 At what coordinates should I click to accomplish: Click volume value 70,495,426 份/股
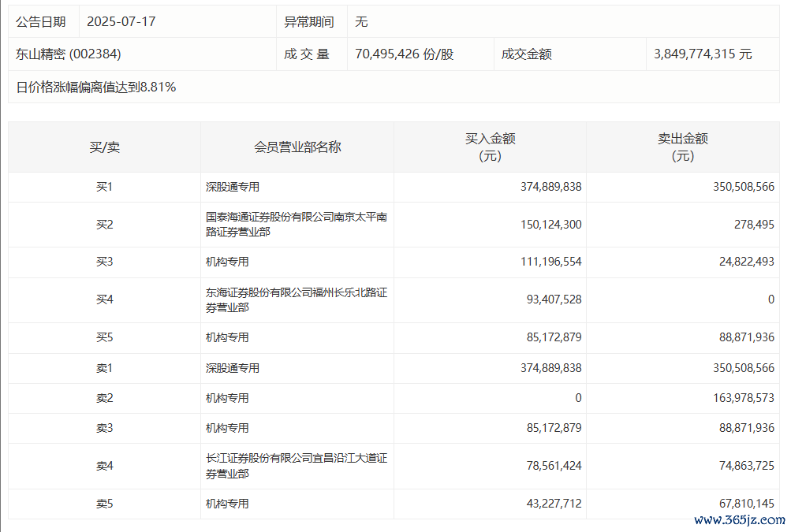(x=404, y=54)
